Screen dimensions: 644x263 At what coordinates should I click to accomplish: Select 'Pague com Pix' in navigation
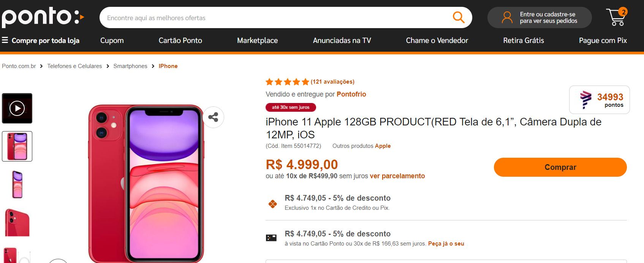(x=603, y=40)
